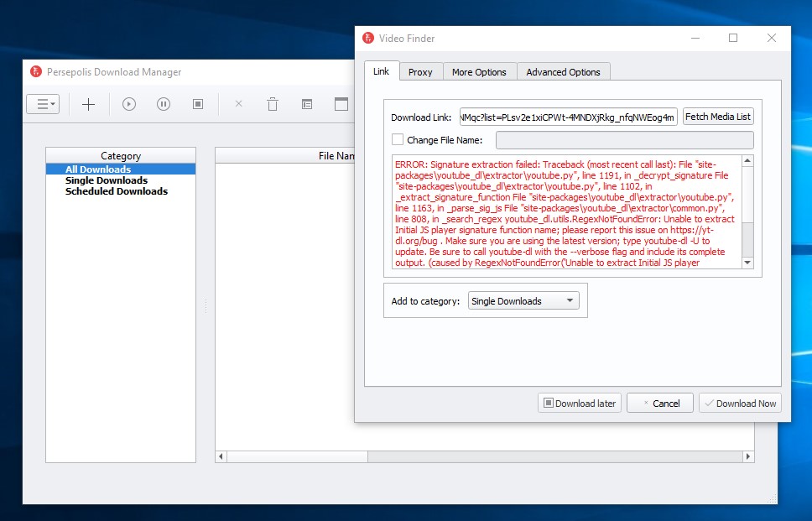The height and width of the screenshot is (521, 812).
Task: Enable the Change File Name checkbox
Action: tap(398, 139)
